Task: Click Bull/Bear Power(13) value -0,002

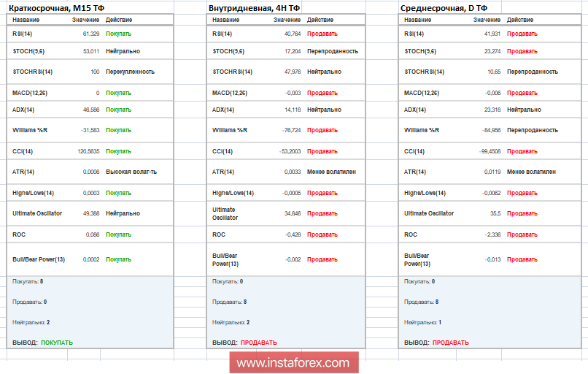Action: coord(293,259)
